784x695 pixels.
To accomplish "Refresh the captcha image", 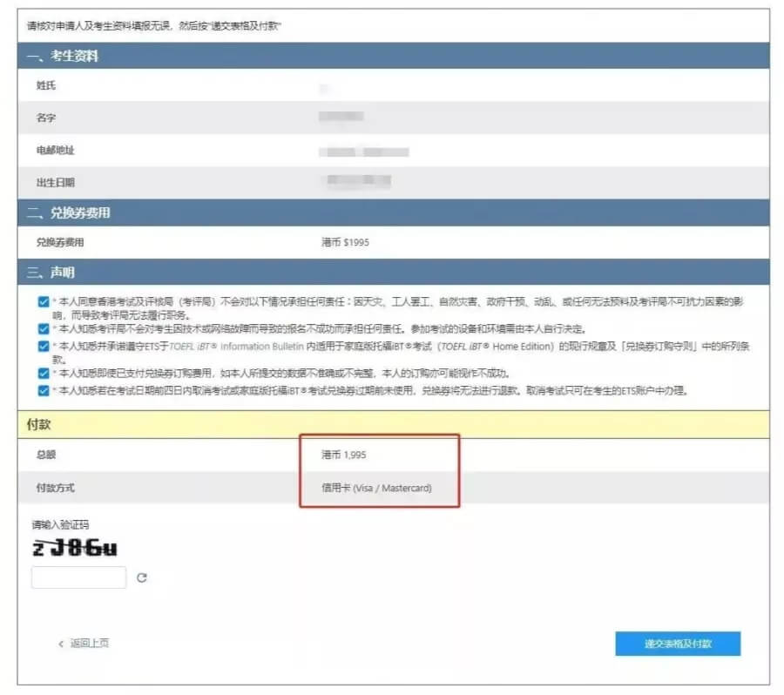I will (x=142, y=578).
